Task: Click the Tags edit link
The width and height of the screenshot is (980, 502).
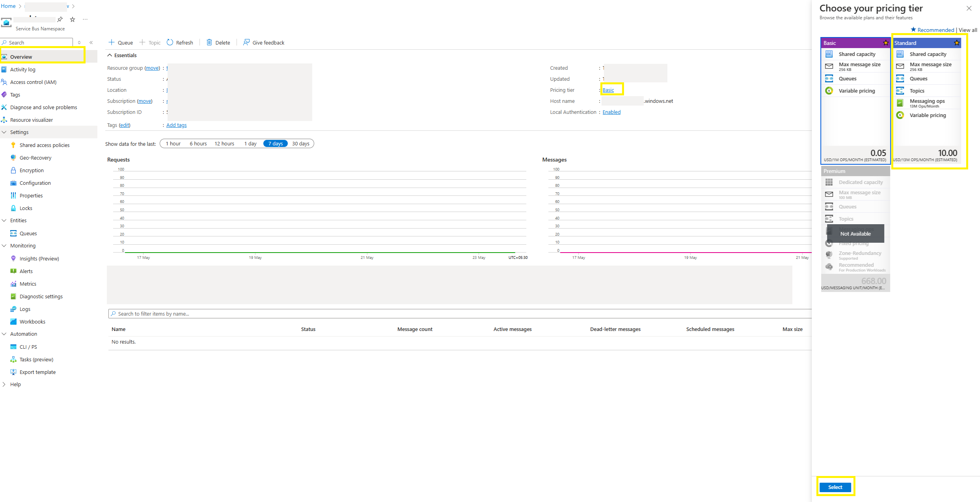Action: tap(125, 125)
